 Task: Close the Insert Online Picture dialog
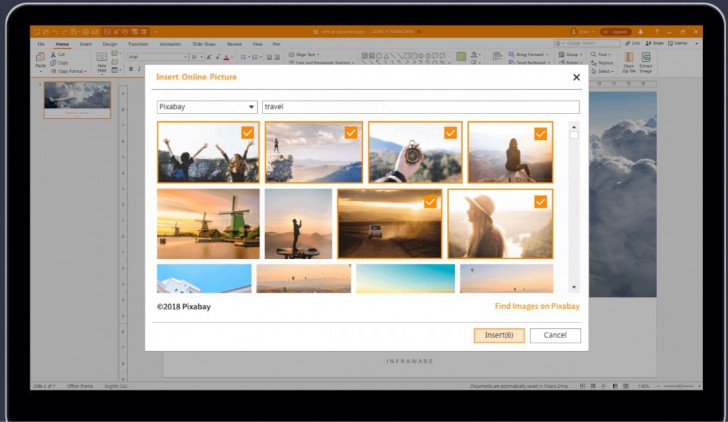tap(576, 77)
